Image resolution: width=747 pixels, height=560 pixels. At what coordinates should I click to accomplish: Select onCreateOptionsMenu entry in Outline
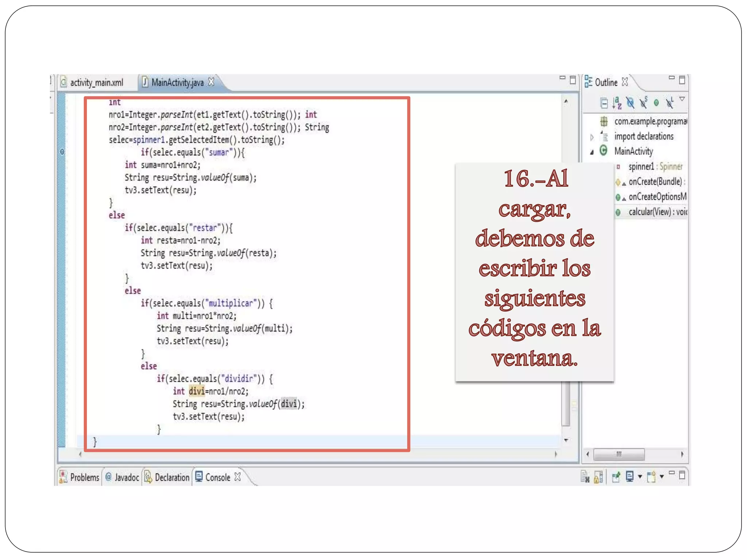658,197
